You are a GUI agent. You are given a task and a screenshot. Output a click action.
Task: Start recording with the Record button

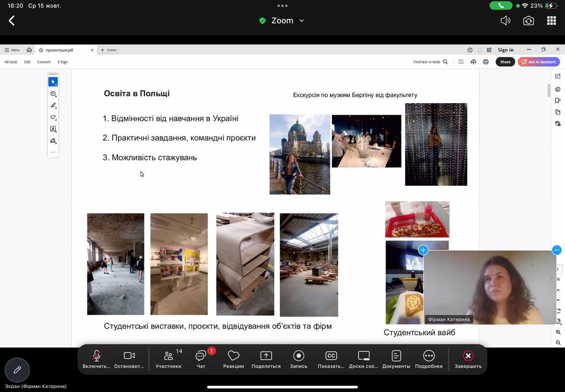298,359
